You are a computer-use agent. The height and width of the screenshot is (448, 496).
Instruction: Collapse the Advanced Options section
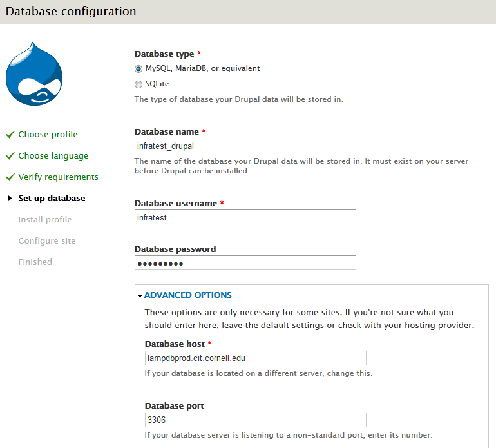coord(188,295)
